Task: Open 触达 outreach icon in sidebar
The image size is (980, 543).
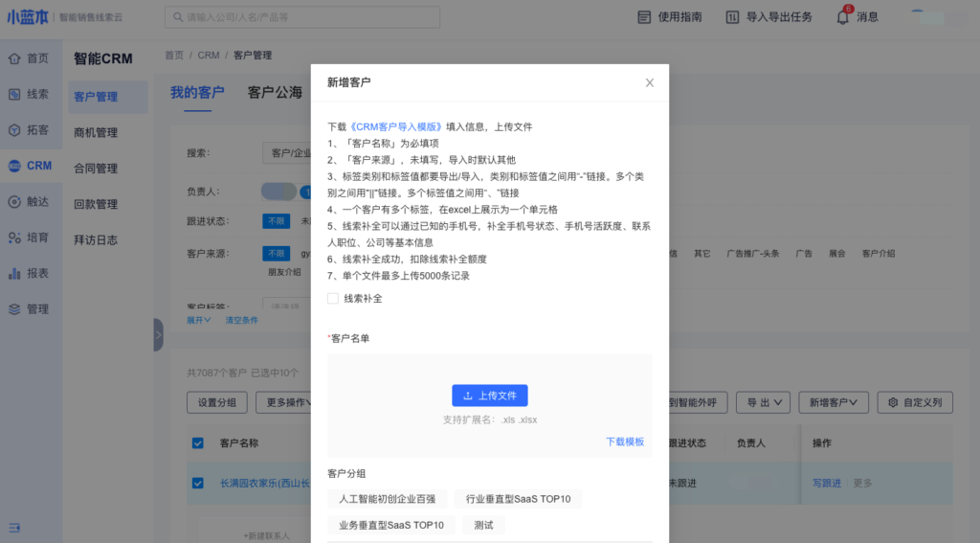Action: [x=14, y=202]
